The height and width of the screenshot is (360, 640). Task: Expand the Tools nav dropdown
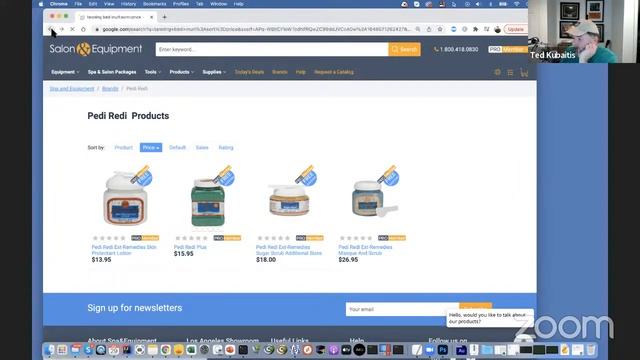(153, 72)
